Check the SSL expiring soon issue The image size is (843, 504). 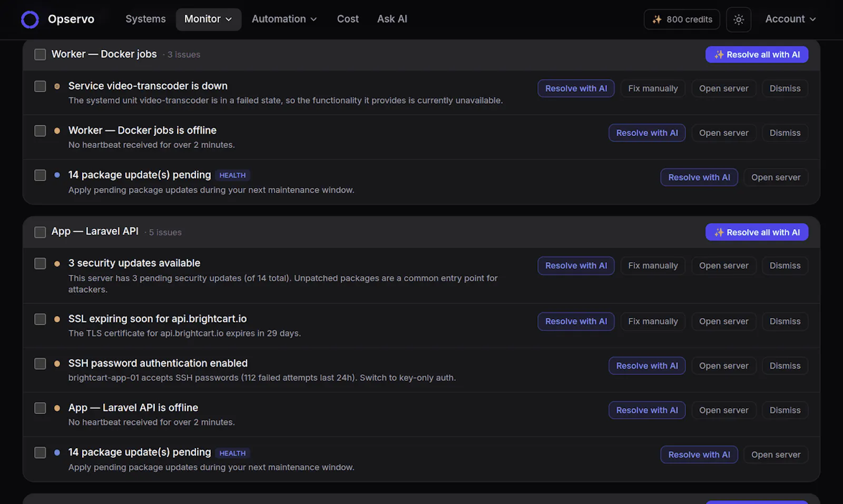[x=40, y=319]
